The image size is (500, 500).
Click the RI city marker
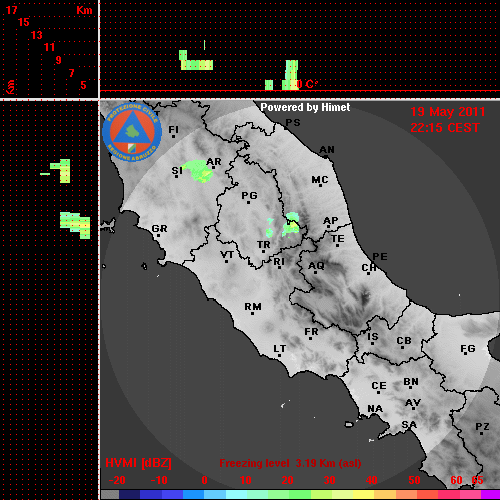280,268
